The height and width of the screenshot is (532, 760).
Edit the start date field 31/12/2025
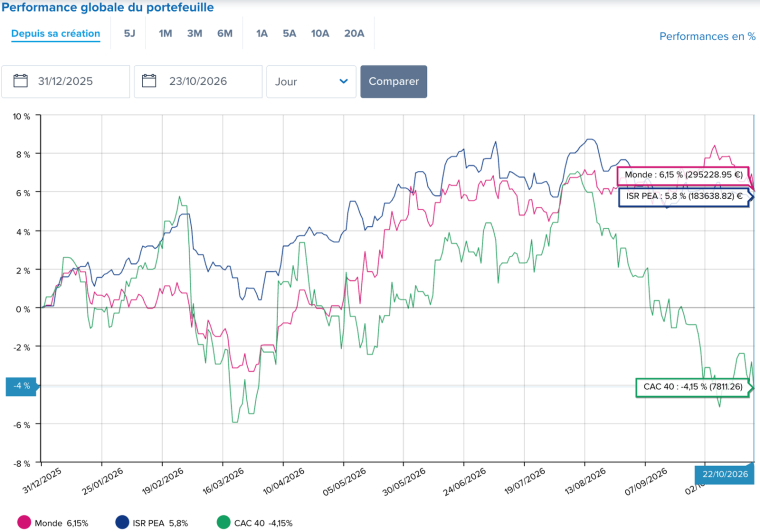tap(65, 81)
